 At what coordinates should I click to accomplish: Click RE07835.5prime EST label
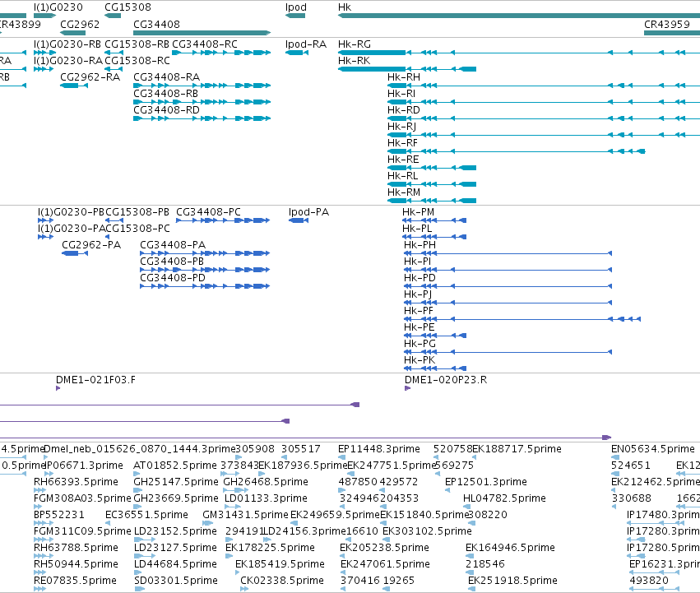click(76, 581)
